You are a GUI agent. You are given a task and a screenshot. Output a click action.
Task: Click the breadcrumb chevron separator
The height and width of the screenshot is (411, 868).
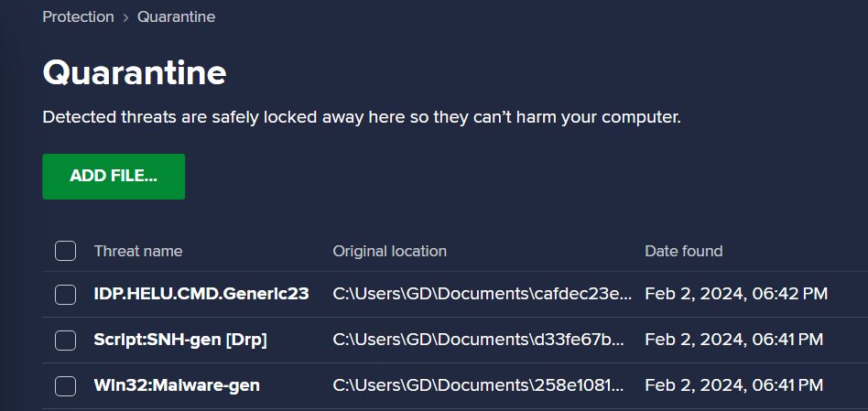pyautogui.click(x=125, y=17)
